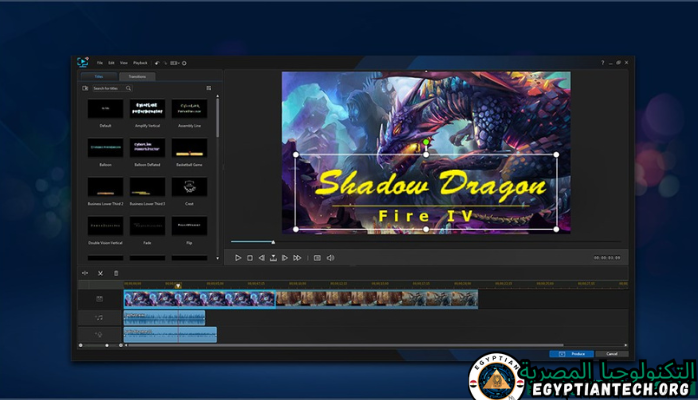698x400 pixels.
Task: Pick the Business Lower Third 3 thumbnail
Action: click(147, 186)
